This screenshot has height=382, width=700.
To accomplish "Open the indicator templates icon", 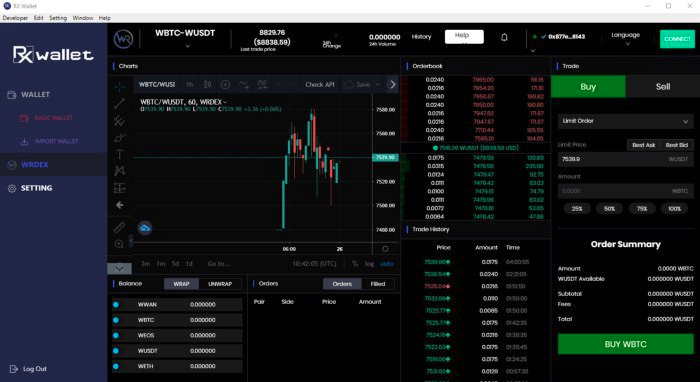I will [x=262, y=84].
